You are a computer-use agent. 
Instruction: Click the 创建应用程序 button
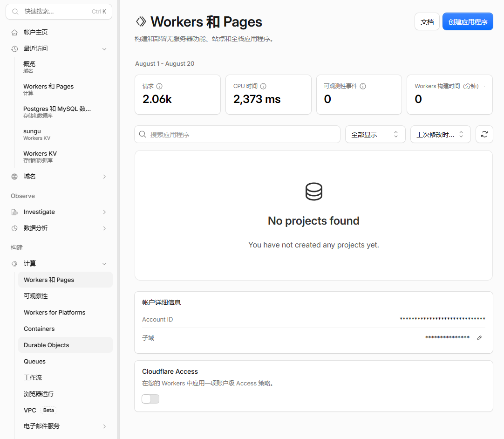[468, 22]
